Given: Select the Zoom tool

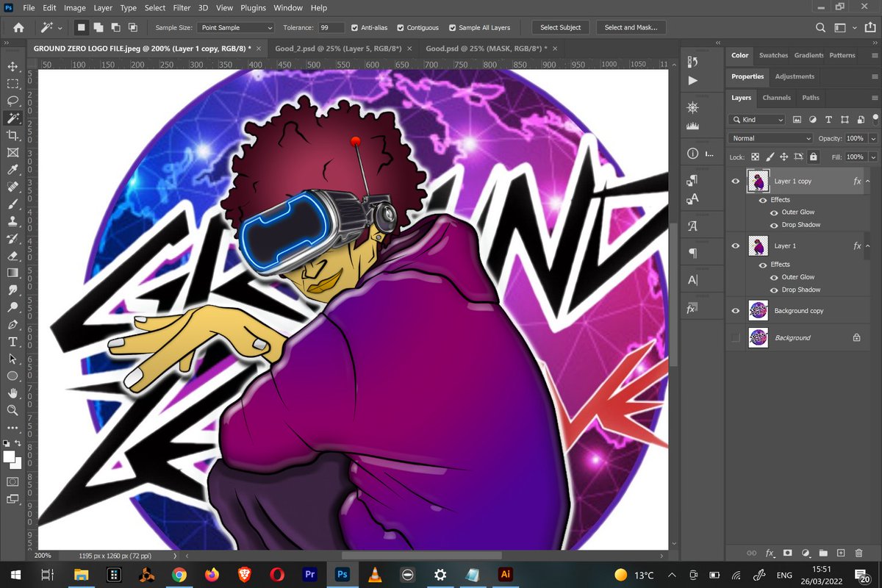Looking at the screenshot, I should [x=12, y=410].
